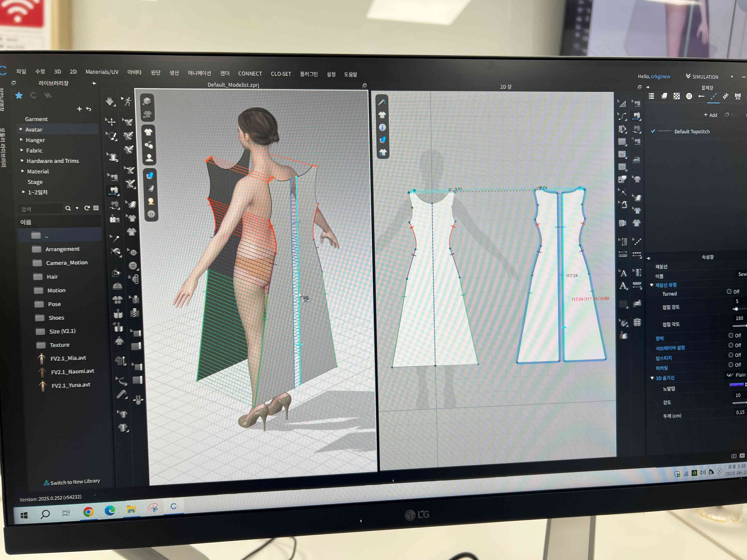Collapse the 3D 솔기선 section
Image resolution: width=747 pixels, height=560 pixels.
point(652,378)
